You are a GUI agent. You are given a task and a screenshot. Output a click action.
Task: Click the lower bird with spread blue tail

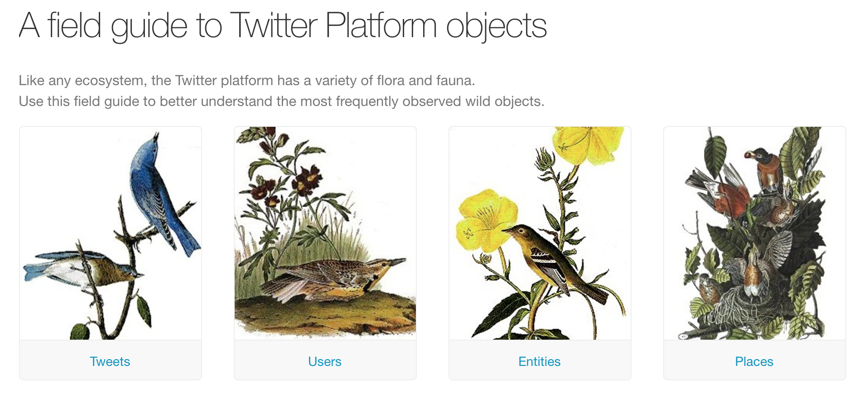(82, 269)
